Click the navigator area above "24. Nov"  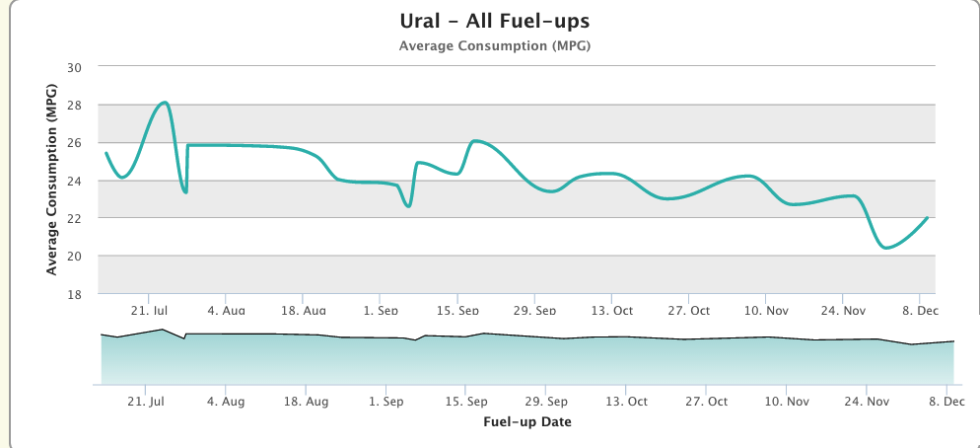click(867, 361)
